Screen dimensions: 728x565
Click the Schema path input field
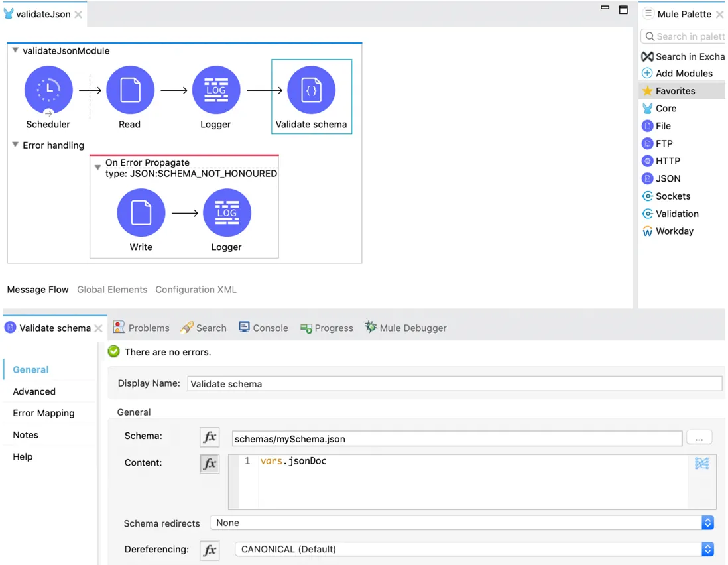pyautogui.click(x=457, y=439)
